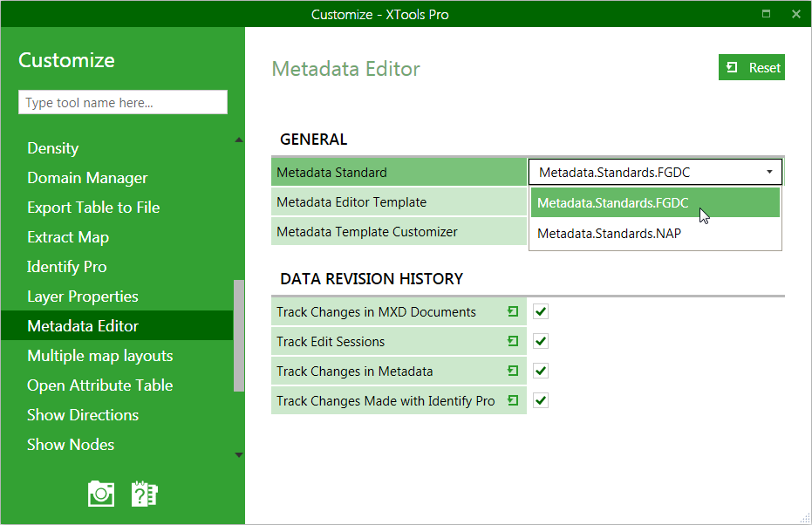Open Density in the tool list
812x525 pixels.
pos(53,148)
